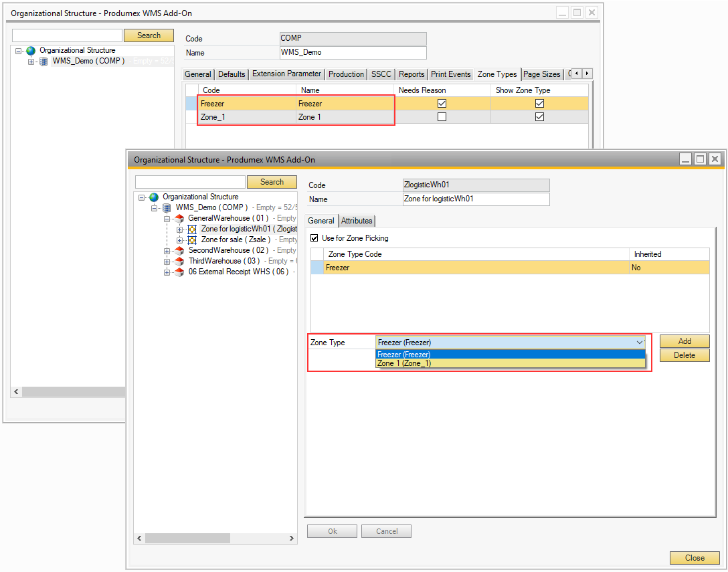Switch to the Attributes tab
Screen dimensions: 728x572
[357, 221]
